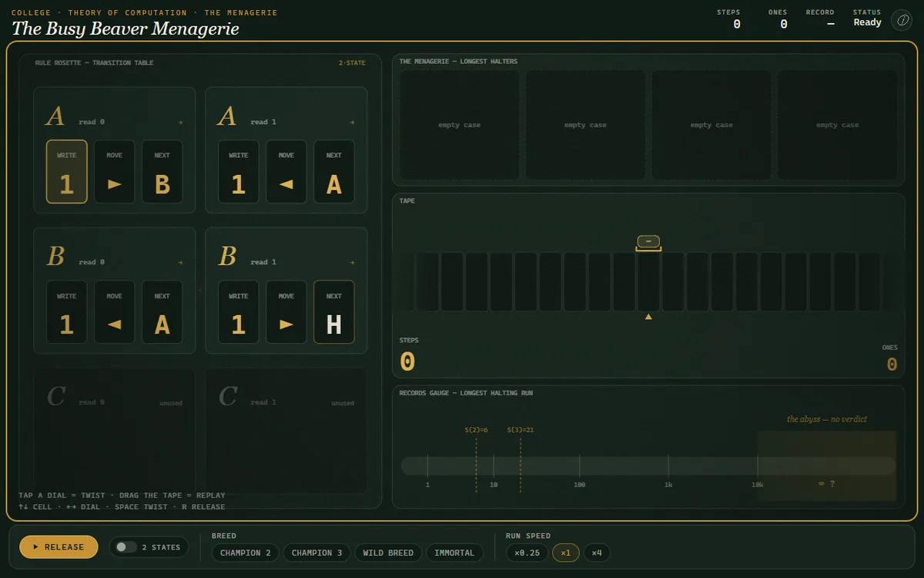Click the first empty case in Menagerie
This screenshot has width=924, height=578.
[460, 125]
